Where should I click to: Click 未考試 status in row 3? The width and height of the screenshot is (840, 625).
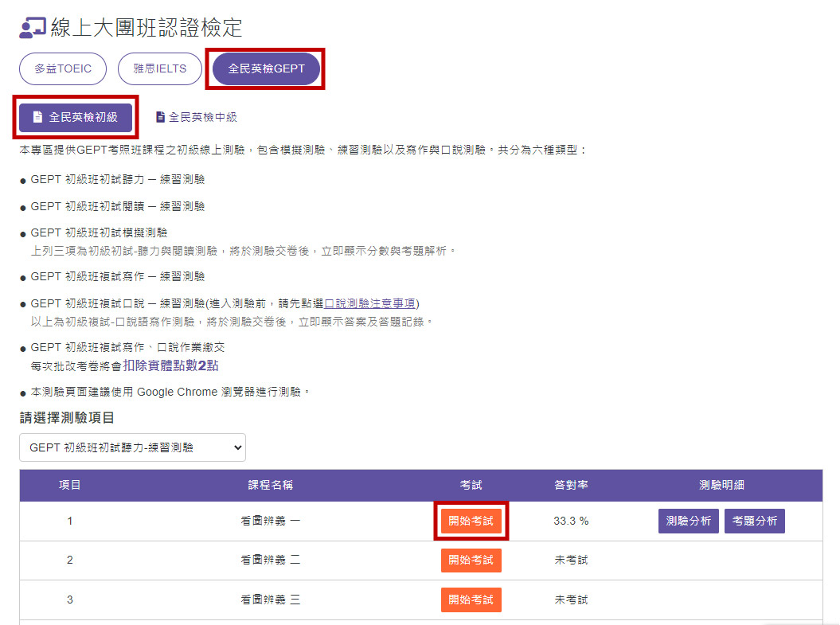(x=571, y=600)
